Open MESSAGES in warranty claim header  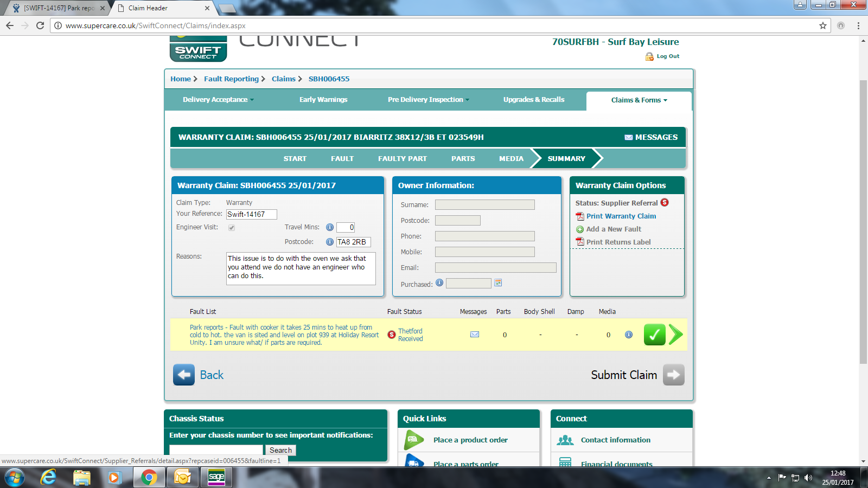pyautogui.click(x=651, y=137)
